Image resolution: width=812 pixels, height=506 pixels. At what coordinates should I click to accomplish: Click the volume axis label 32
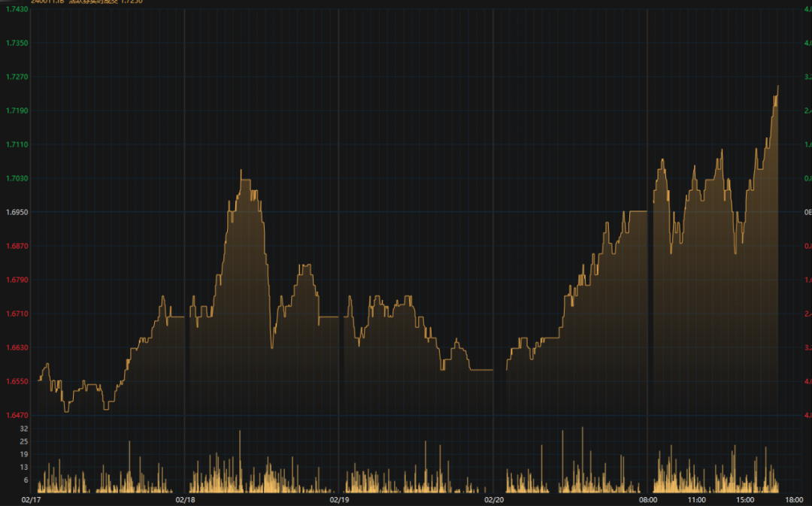tap(24, 429)
